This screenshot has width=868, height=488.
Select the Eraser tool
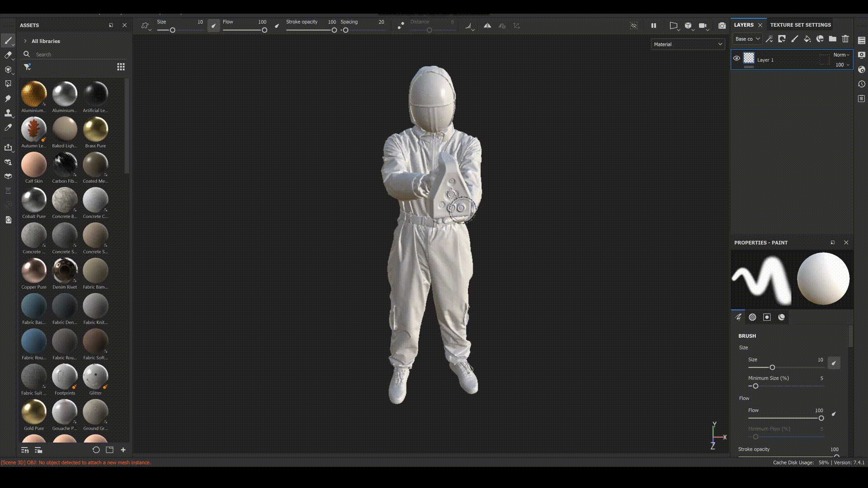8,55
